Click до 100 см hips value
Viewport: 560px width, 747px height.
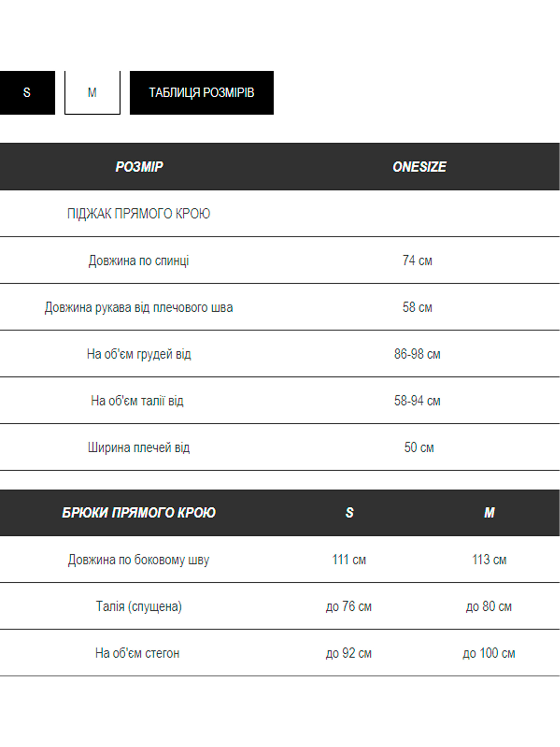pyautogui.click(x=489, y=653)
